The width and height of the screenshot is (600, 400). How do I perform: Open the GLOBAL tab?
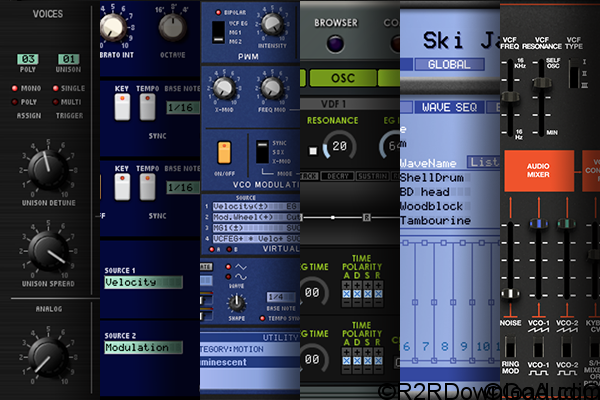pos(449,64)
